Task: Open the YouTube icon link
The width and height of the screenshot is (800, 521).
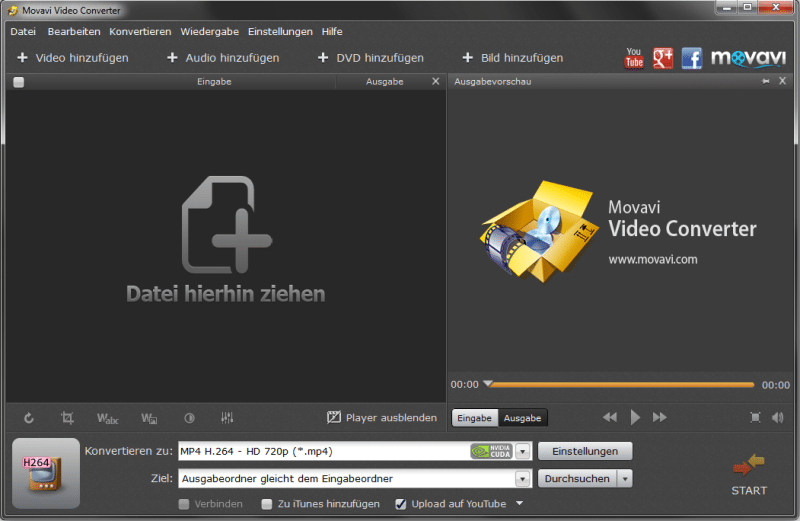Action: (x=634, y=58)
